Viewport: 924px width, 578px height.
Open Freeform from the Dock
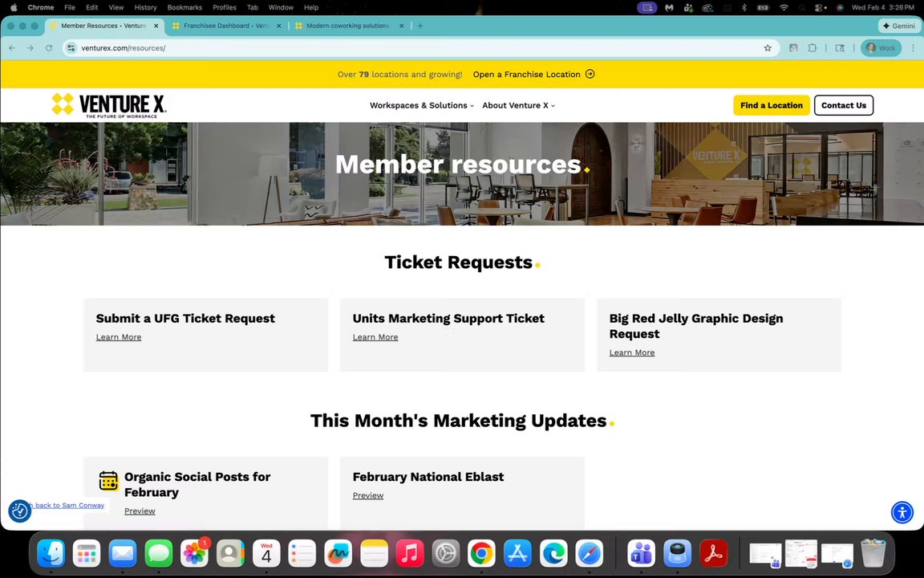(338, 554)
